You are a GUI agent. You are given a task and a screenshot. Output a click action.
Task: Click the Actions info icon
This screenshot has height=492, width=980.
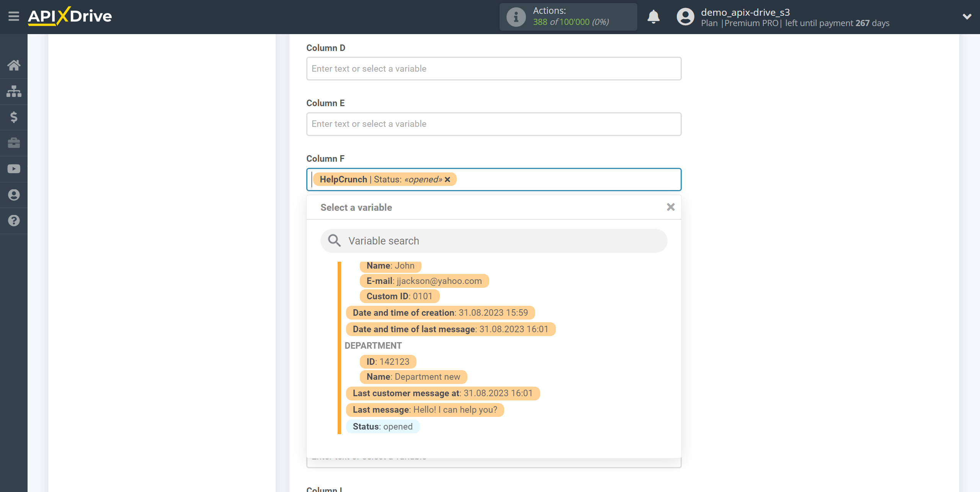pos(516,17)
